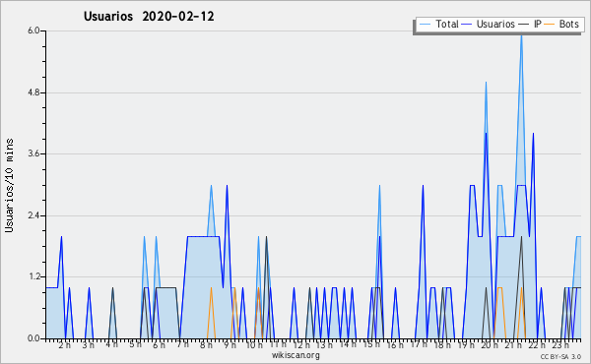The image size is (591, 364).
Task: Click the '22 h' x-axis label
Action: pyautogui.click(x=537, y=345)
